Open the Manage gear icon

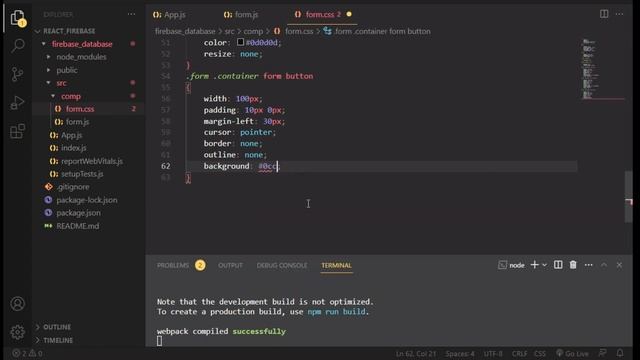tap(18, 332)
